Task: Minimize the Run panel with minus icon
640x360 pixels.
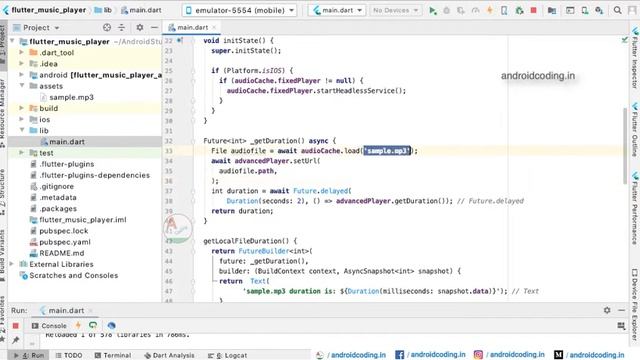Action: [x=621, y=310]
